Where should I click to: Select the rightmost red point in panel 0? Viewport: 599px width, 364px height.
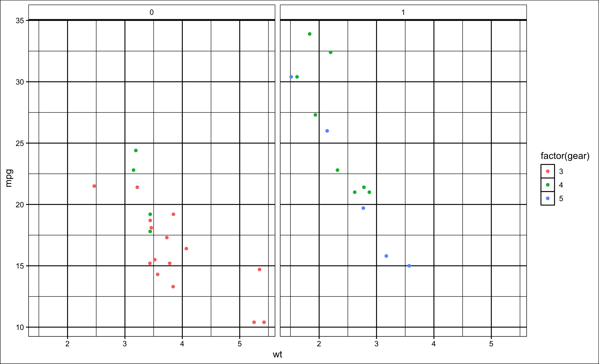[x=264, y=322]
